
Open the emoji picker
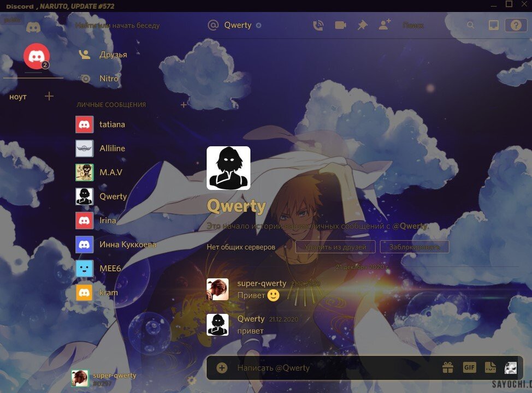pyautogui.click(x=511, y=367)
